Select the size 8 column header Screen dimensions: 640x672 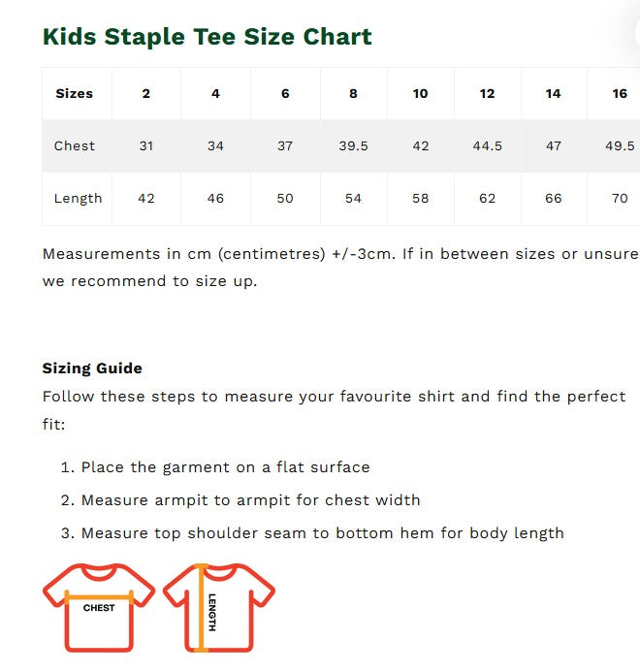353,94
